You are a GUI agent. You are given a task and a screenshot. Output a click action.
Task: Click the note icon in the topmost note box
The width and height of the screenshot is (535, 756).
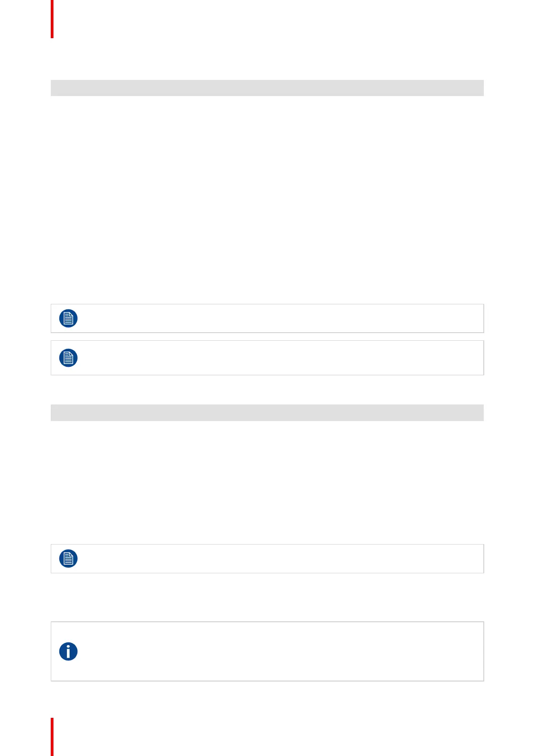tap(68, 318)
